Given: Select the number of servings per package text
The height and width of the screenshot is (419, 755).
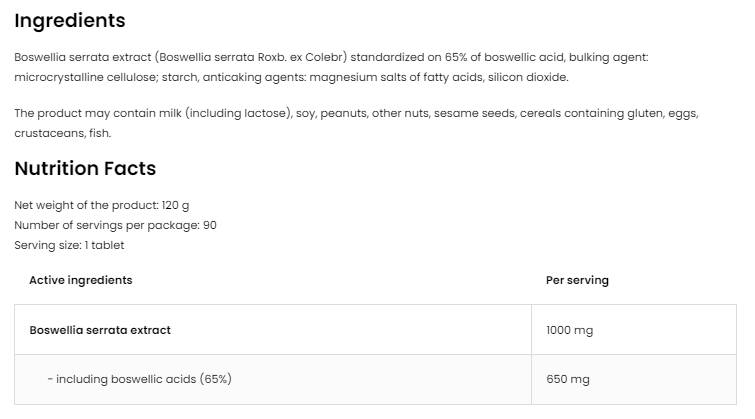Looking at the screenshot, I should pos(115,225).
